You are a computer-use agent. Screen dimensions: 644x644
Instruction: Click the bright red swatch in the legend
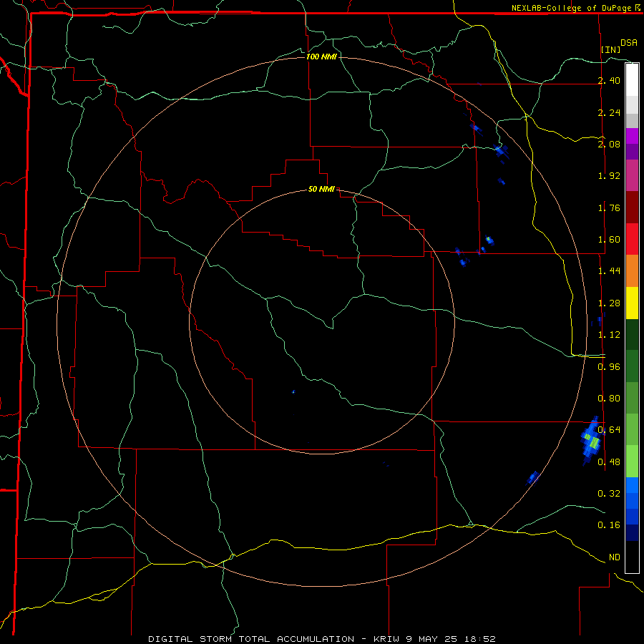pos(632,239)
